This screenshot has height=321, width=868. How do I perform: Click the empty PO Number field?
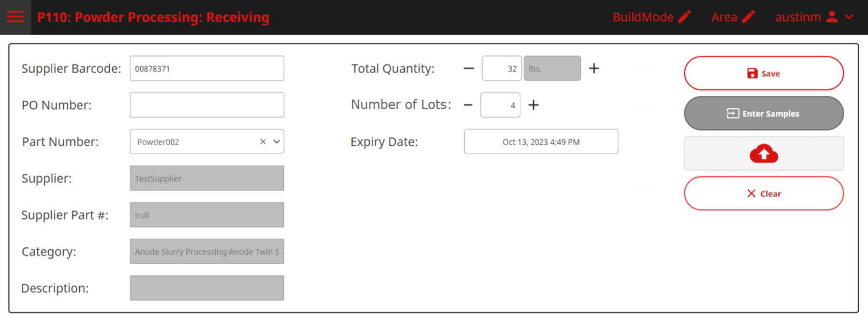tap(207, 105)
